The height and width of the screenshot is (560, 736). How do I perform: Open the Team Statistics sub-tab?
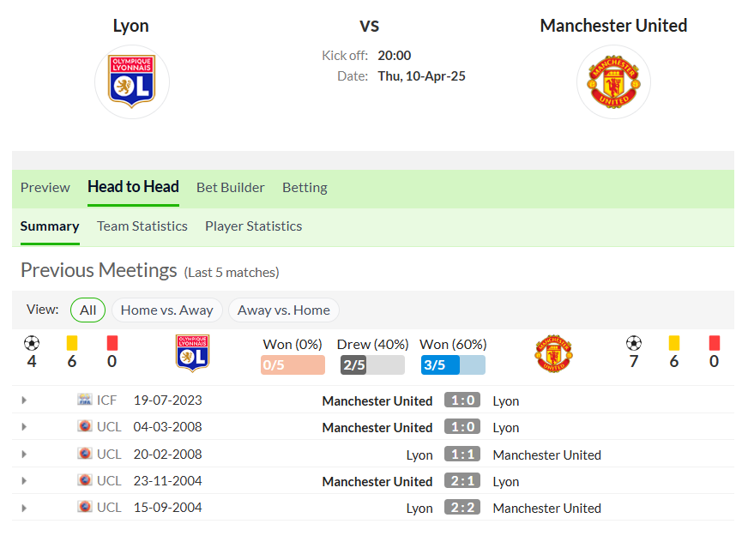point(142,226)
